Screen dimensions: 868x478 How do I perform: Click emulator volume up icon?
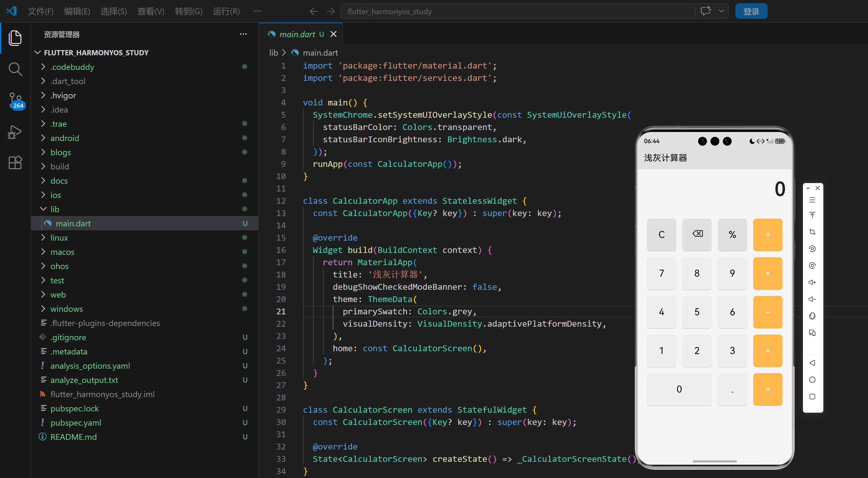(x=812, y=282)
